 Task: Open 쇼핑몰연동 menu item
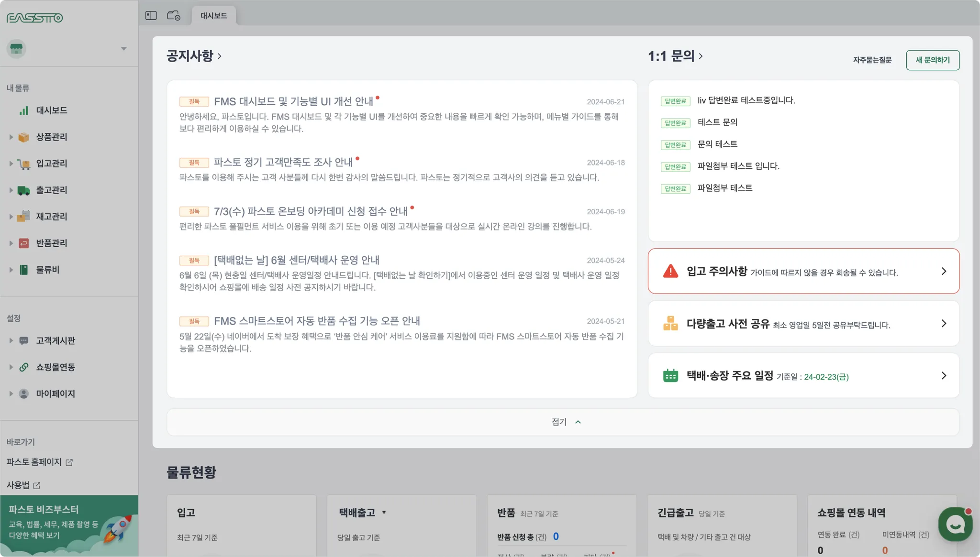coord(56,367)
